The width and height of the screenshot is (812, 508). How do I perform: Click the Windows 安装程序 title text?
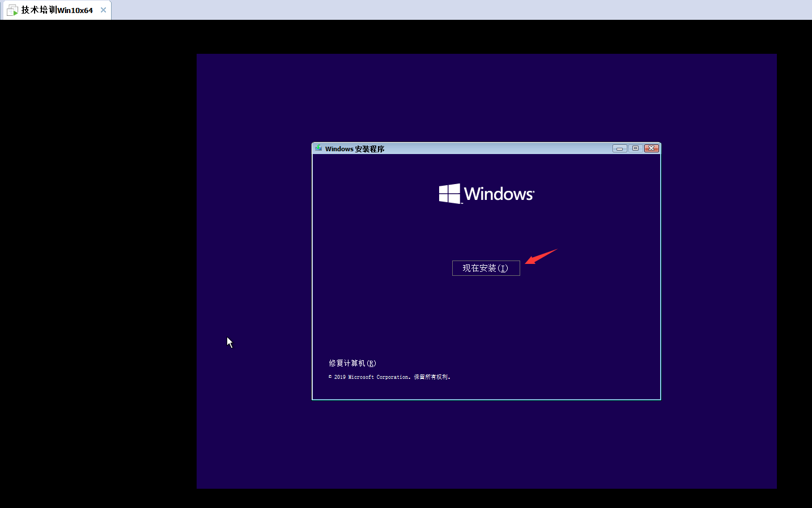coord(355,149)
